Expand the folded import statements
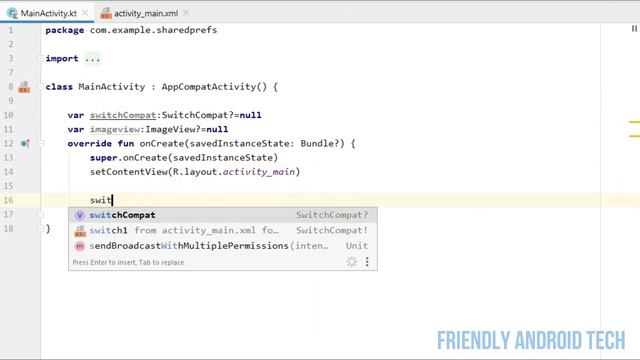Screen dimensions: 640x360 coord(40,58)
